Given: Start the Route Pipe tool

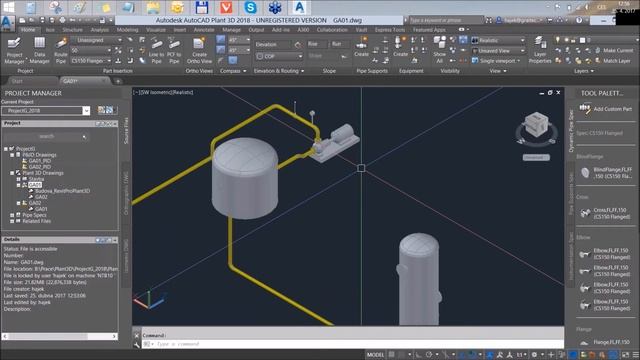Looking at the screenshot, I should coord(61,50).
